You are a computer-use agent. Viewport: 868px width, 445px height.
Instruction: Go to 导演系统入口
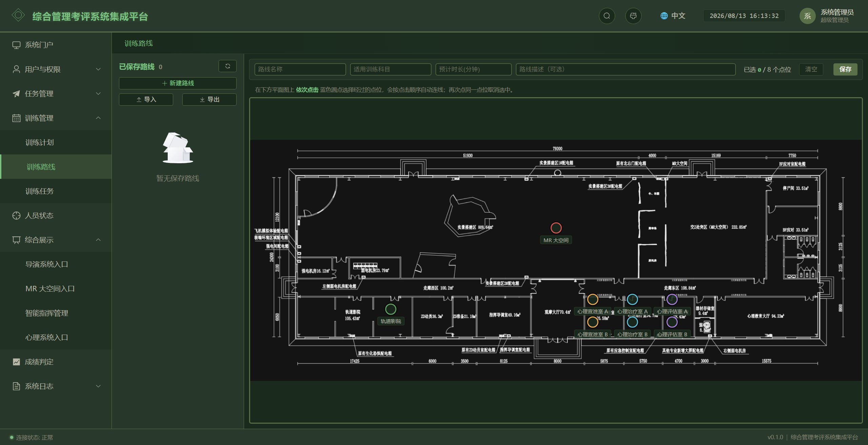tap(56, 264)
